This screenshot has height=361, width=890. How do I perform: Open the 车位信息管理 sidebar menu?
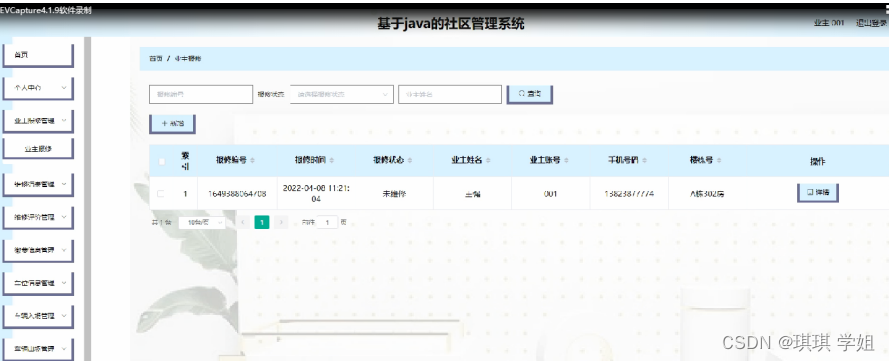38,283
